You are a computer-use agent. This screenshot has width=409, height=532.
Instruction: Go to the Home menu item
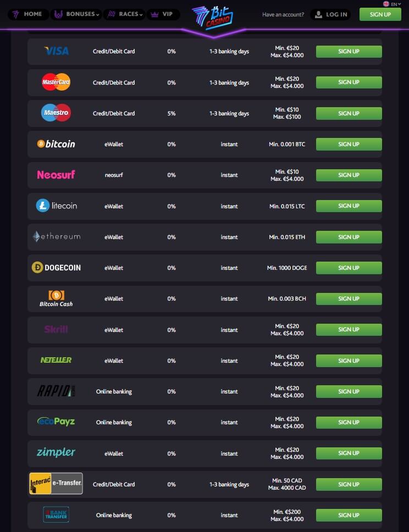[x=27, y=14]
